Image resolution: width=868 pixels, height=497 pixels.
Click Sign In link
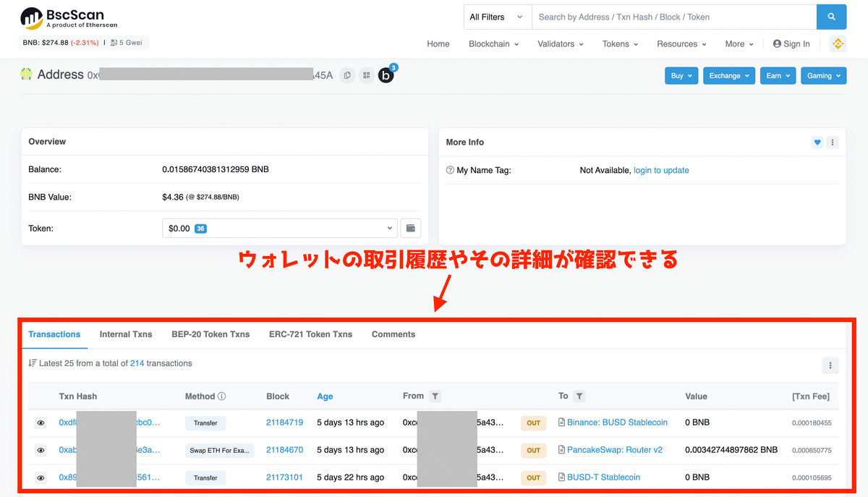point(791,44)
